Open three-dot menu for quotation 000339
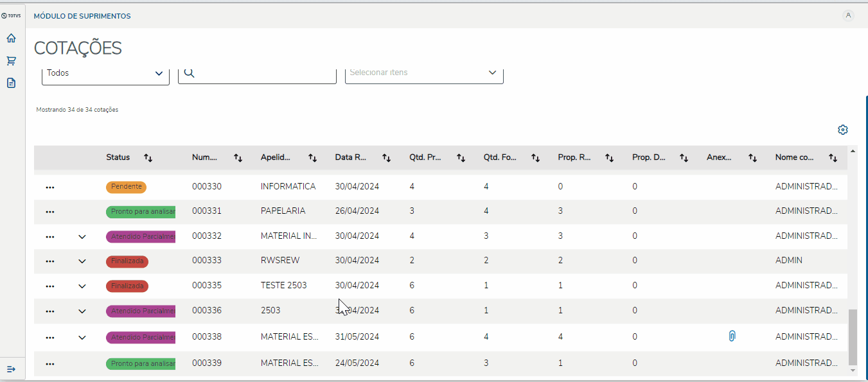This screenshot has height=382, width=868. point(50,363)
